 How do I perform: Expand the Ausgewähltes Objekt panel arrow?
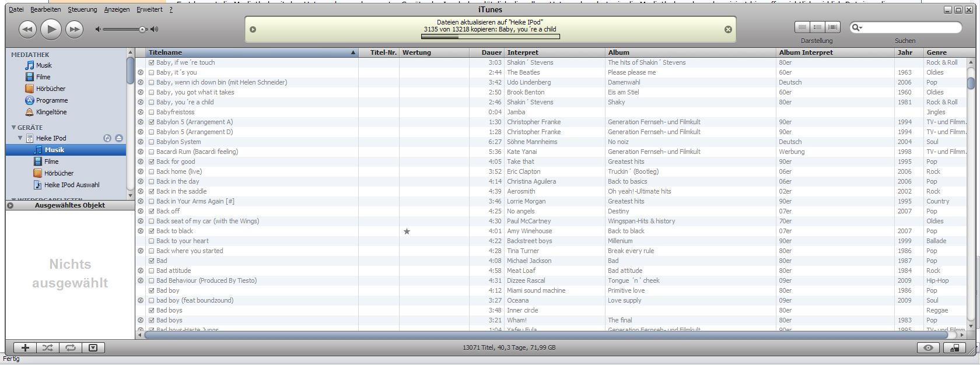[10, 205]
